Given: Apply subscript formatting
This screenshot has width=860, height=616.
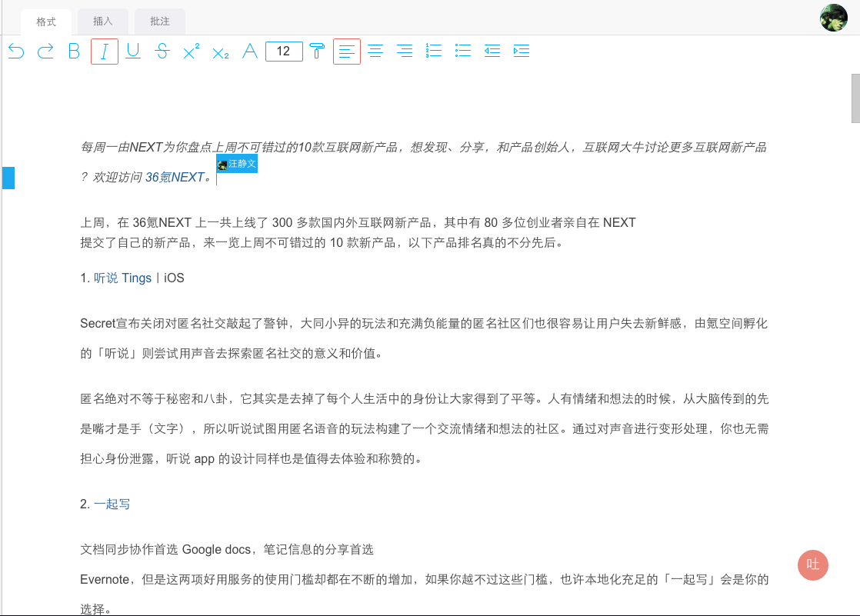Looking at the screenshot, I should (x=221, y=53).
